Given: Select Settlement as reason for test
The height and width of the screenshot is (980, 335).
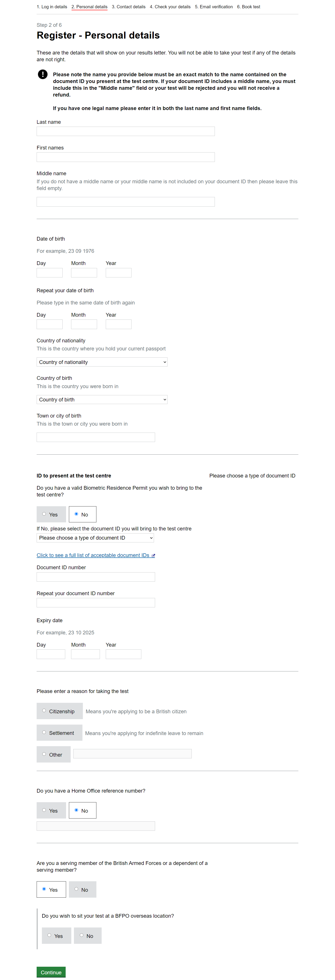Looking at the screenshot, I should coord(59,733).
